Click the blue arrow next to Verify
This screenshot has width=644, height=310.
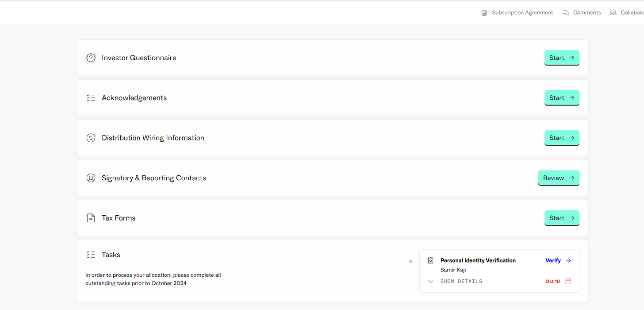pos(568,260)
